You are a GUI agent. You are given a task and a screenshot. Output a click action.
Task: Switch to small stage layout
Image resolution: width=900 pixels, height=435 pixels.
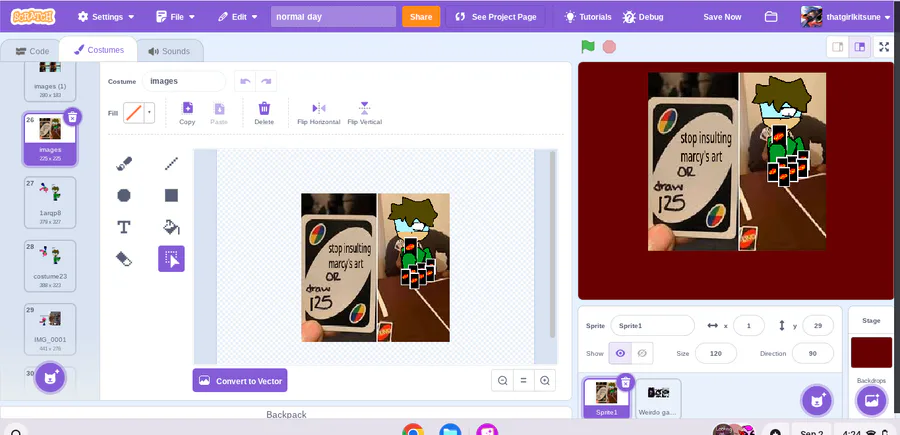click(837, 47)
